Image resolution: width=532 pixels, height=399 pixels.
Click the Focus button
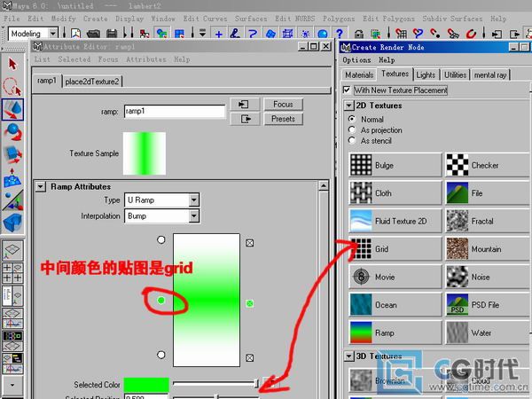[284, 104]
